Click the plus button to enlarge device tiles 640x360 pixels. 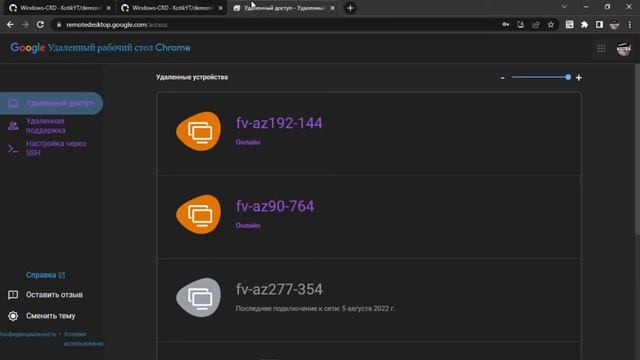pos(578,78)
